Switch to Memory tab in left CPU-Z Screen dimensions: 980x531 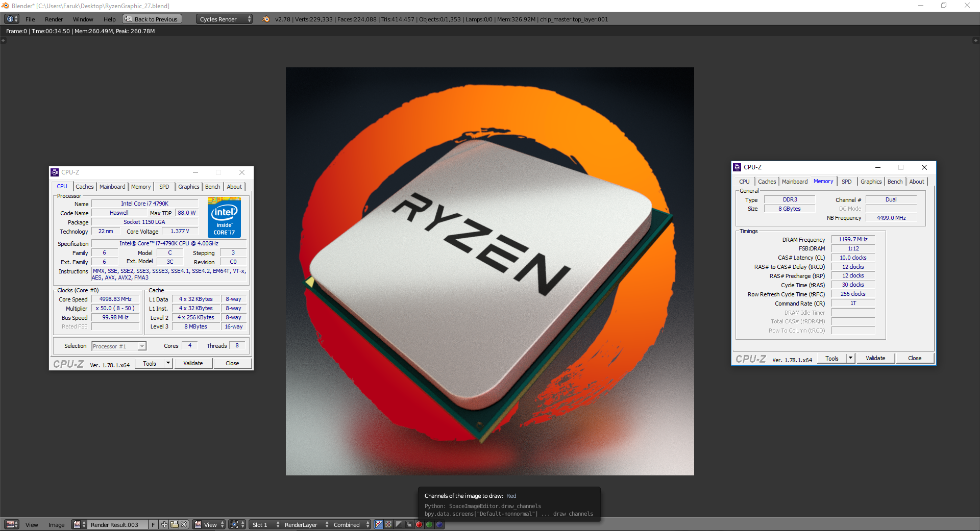click(141, 187)
